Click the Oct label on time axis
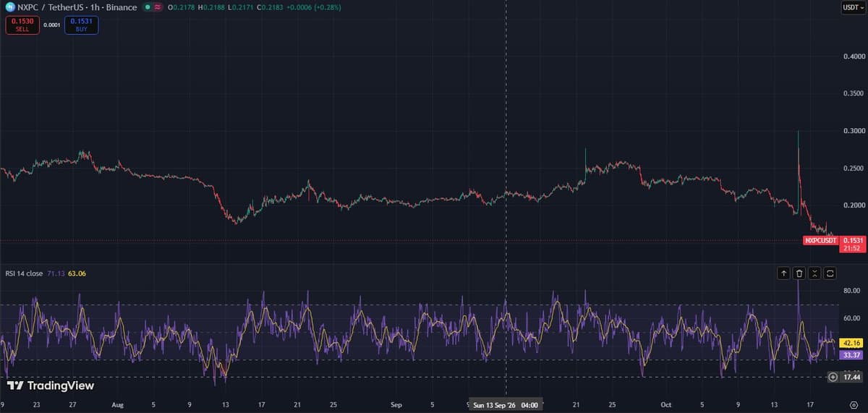This screenshot has width=868, height=413. point(666,405)
